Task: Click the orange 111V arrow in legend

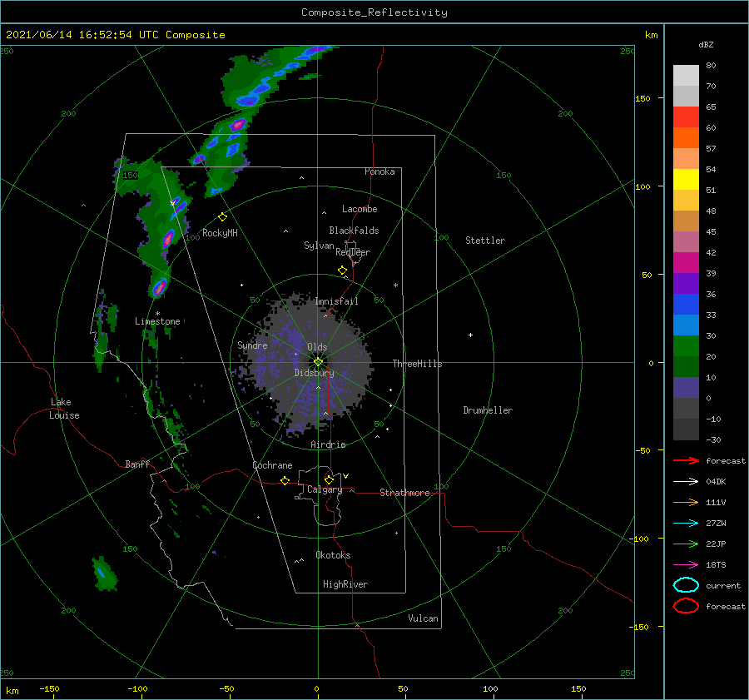Action: pos(686,502)
